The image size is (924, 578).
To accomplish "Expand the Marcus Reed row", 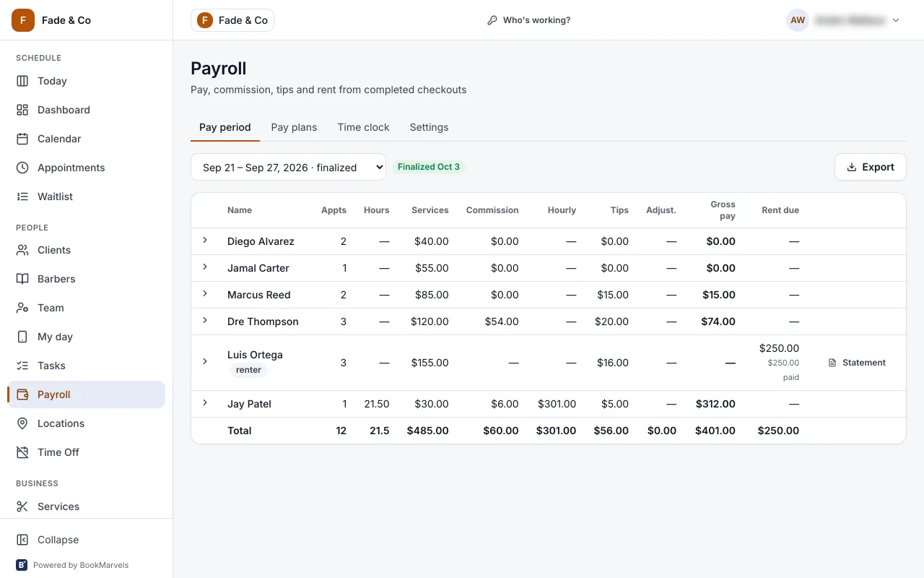I will (x=205, y=294).
